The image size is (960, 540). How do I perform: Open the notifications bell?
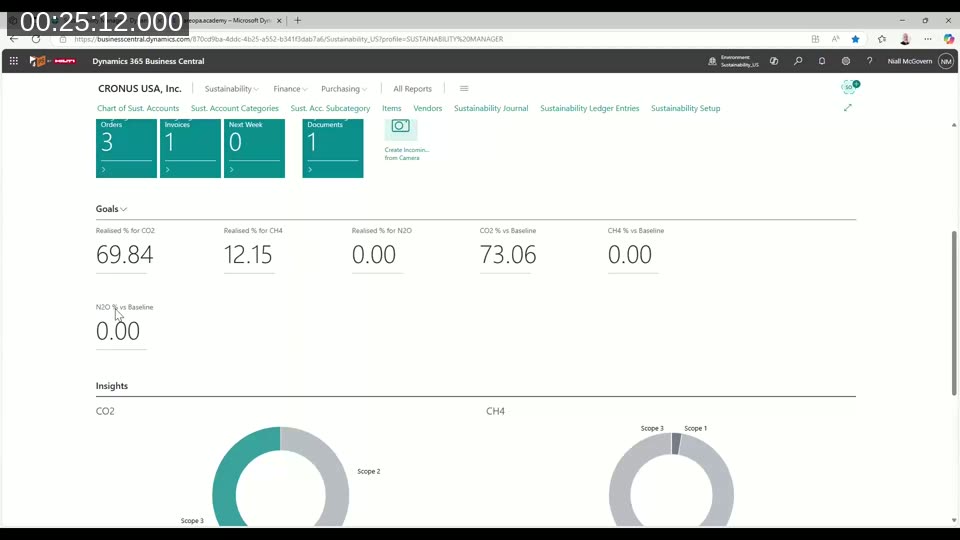click(822, 61)
